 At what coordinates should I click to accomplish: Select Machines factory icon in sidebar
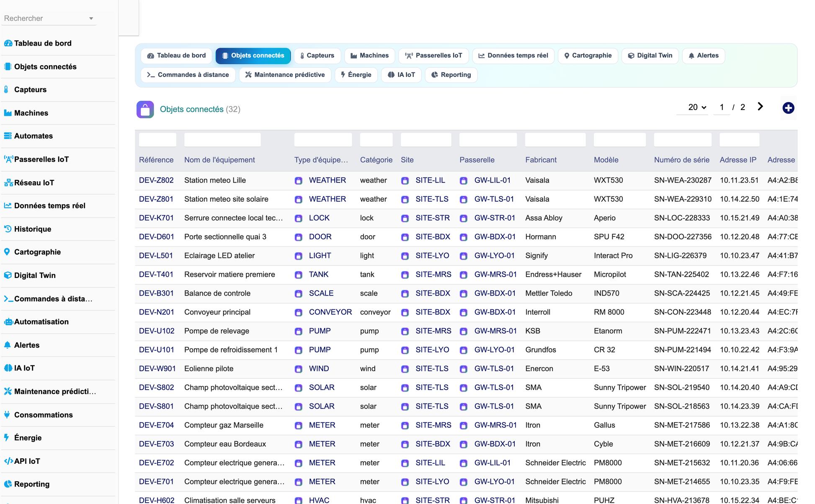[x=8, y=113]
